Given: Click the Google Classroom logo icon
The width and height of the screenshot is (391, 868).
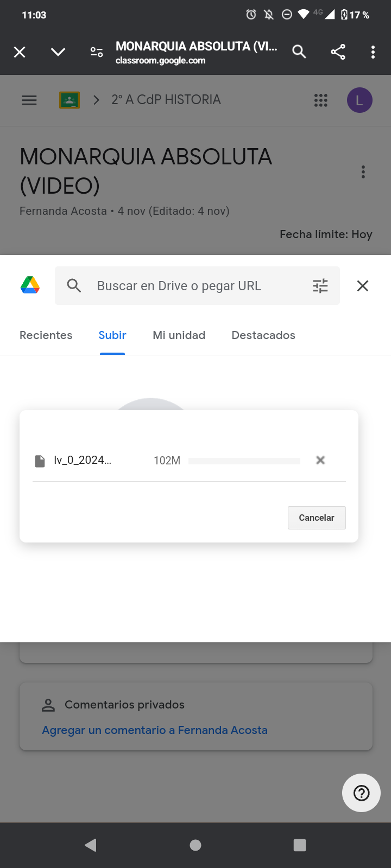Looking at the screenshot, I should [x=70, y=100].
